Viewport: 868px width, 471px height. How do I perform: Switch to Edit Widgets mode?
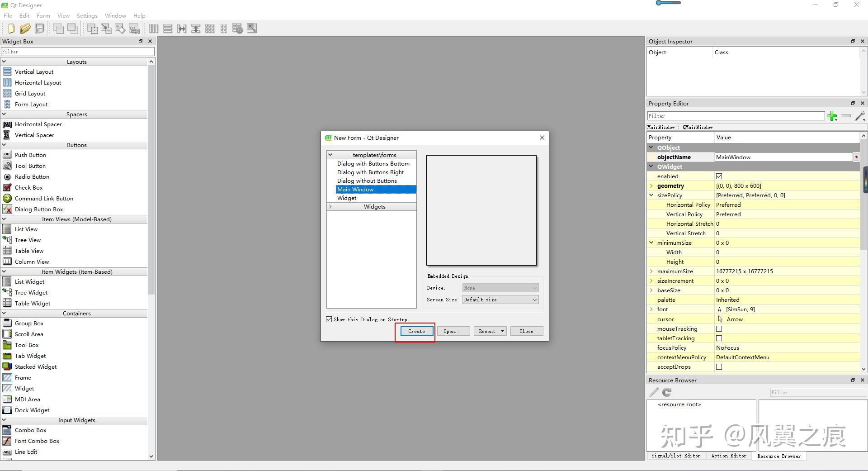pos(93,29)
